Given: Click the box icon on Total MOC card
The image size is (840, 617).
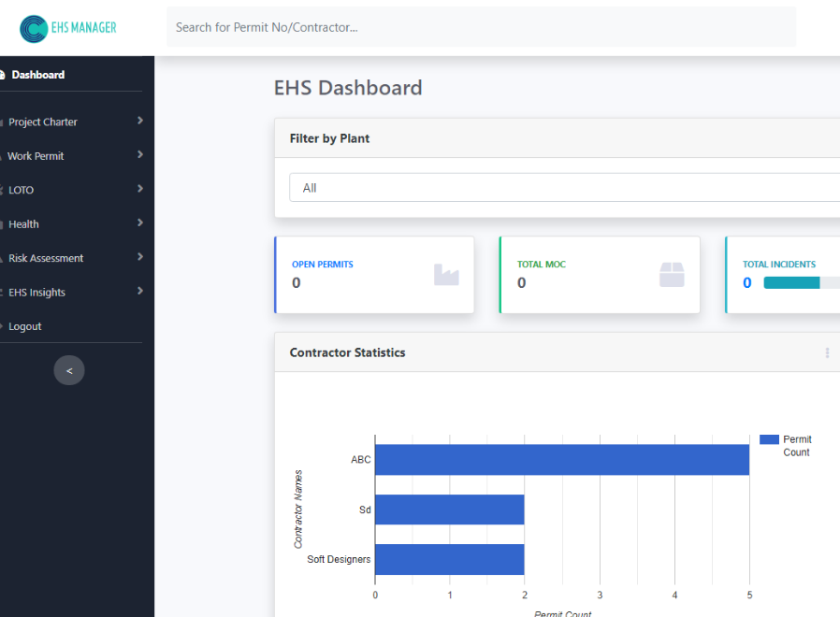Looking at the screenshot, I should [x=673, y=274].
